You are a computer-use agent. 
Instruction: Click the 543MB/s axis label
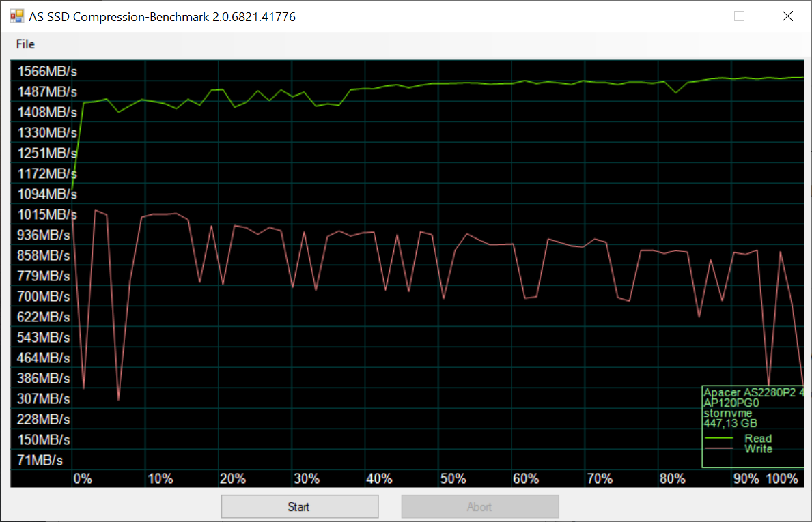tap(44, 337)
